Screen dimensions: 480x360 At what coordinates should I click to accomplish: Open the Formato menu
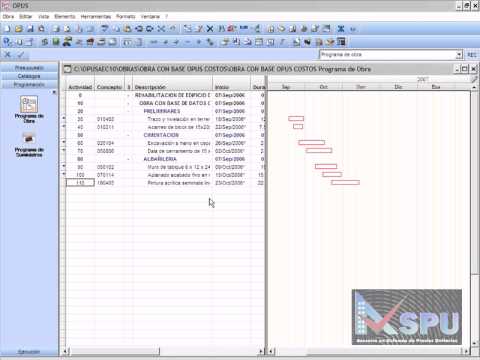point(126,16)
